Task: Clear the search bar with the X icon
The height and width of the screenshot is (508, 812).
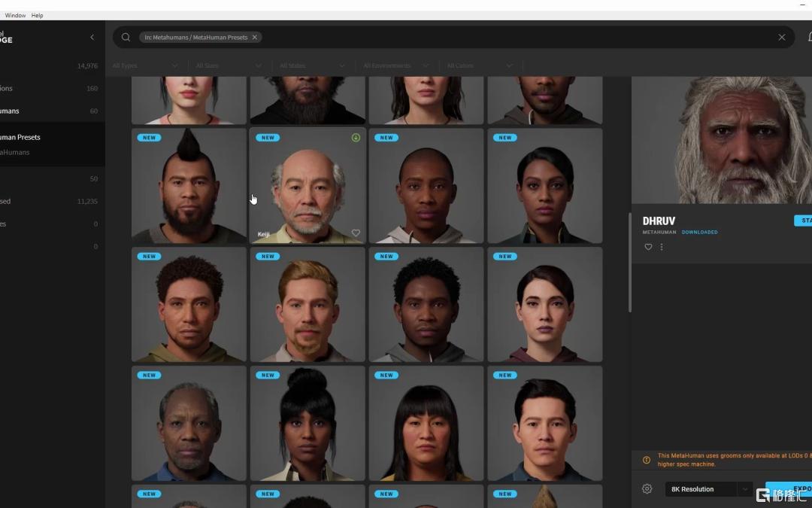Action: tap(781, 38)
